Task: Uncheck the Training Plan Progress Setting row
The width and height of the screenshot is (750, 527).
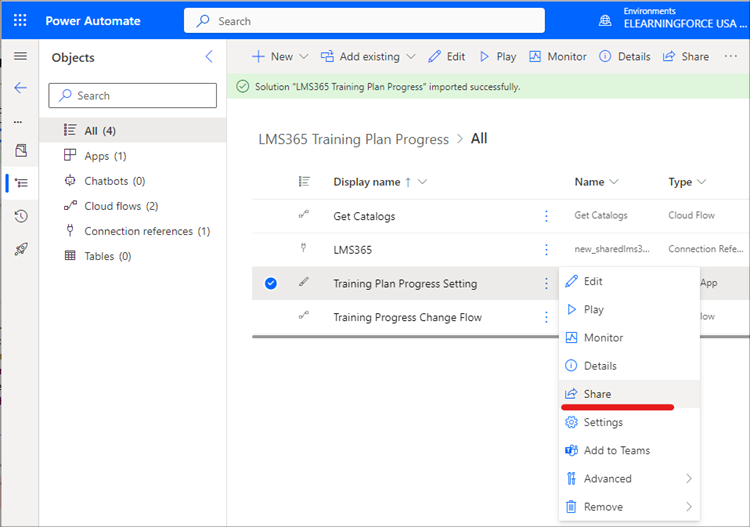Action: coord(271,284)
